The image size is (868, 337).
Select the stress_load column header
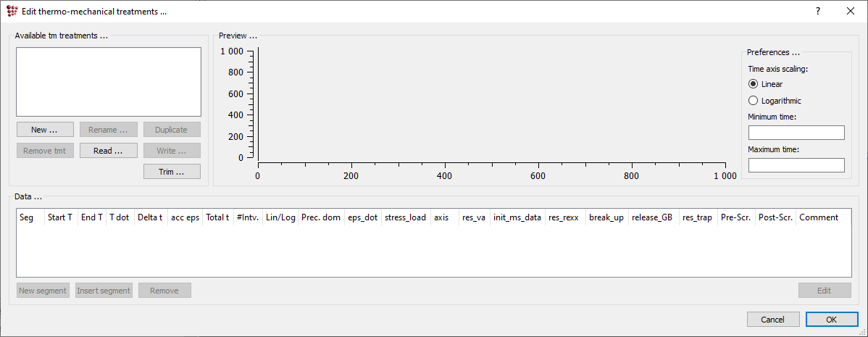tap(405, 217)
